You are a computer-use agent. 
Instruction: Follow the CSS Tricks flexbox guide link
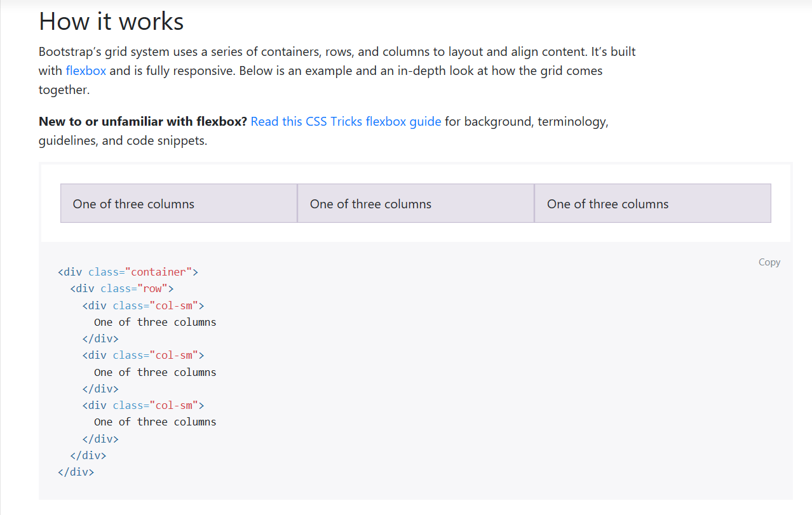pyautogui.click(x=346, y=121)
